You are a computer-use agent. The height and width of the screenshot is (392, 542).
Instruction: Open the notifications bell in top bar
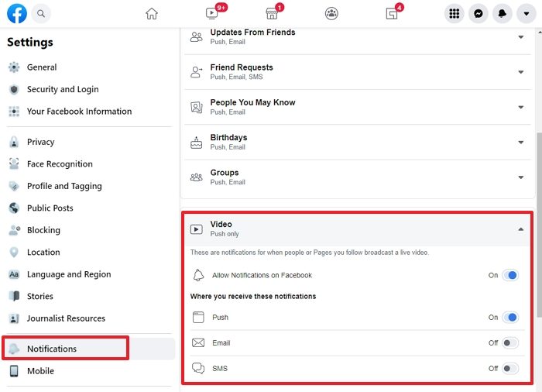pos(503,13)
